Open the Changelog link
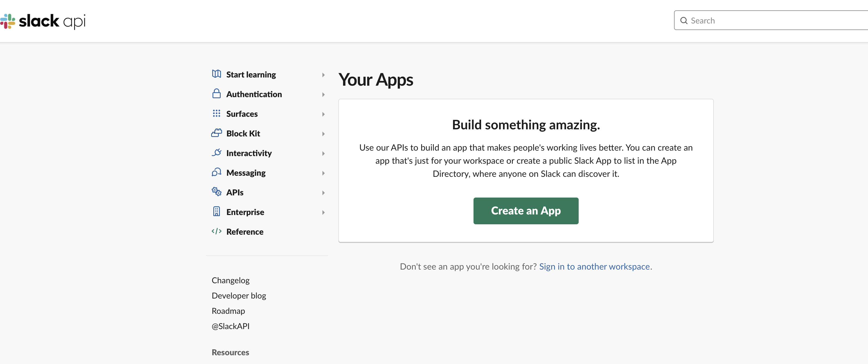The height and width of the screenshot is (364, 868). (230, 280)
